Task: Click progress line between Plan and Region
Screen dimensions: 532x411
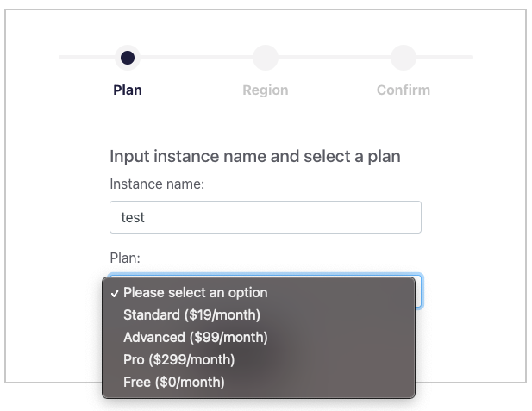Action: [197, 58]
